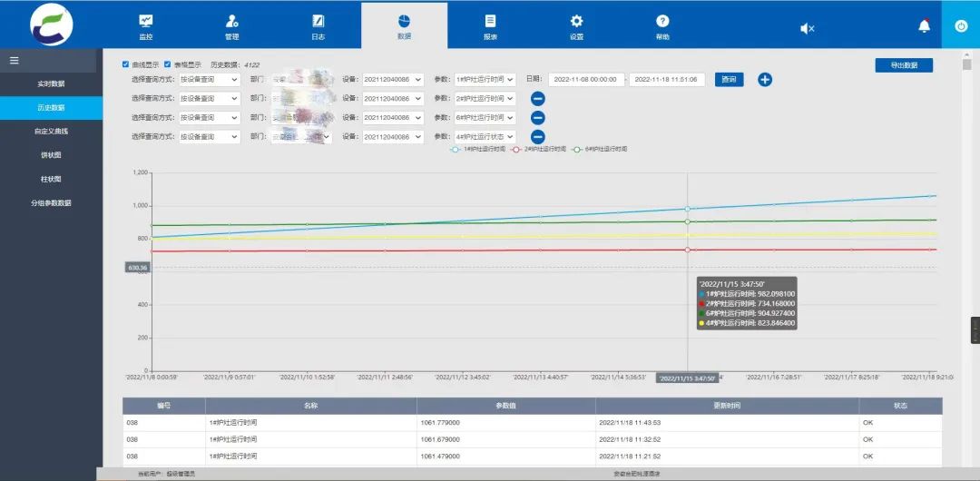Click the table cell 1061.679000
The height and width of the screenshot is (481, 980).
(506, 440)
